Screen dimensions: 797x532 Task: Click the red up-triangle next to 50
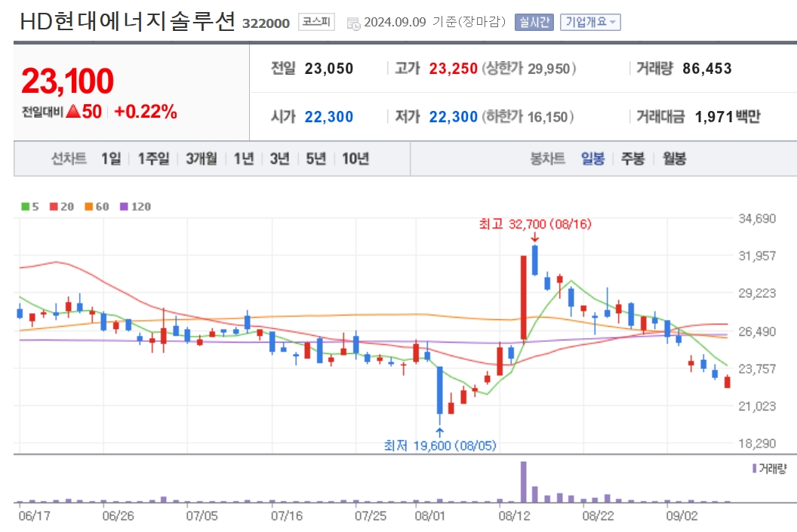pyautogui.click(x=73, y=111)
